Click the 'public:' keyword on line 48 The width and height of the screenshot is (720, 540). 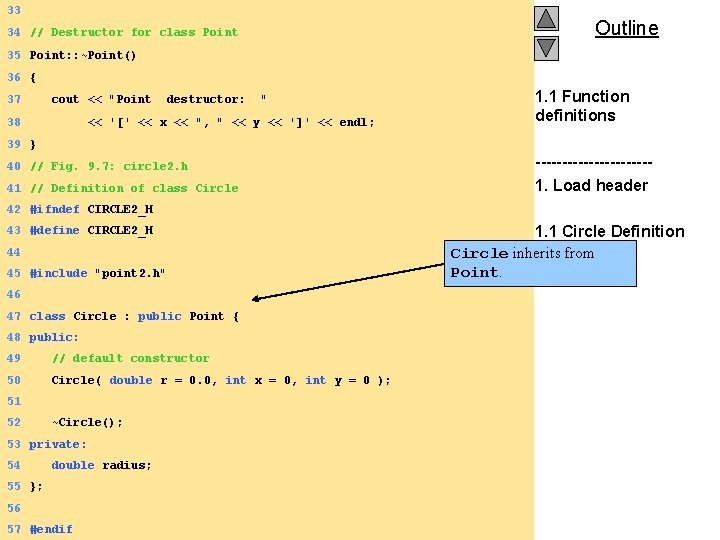click(54, 338)
